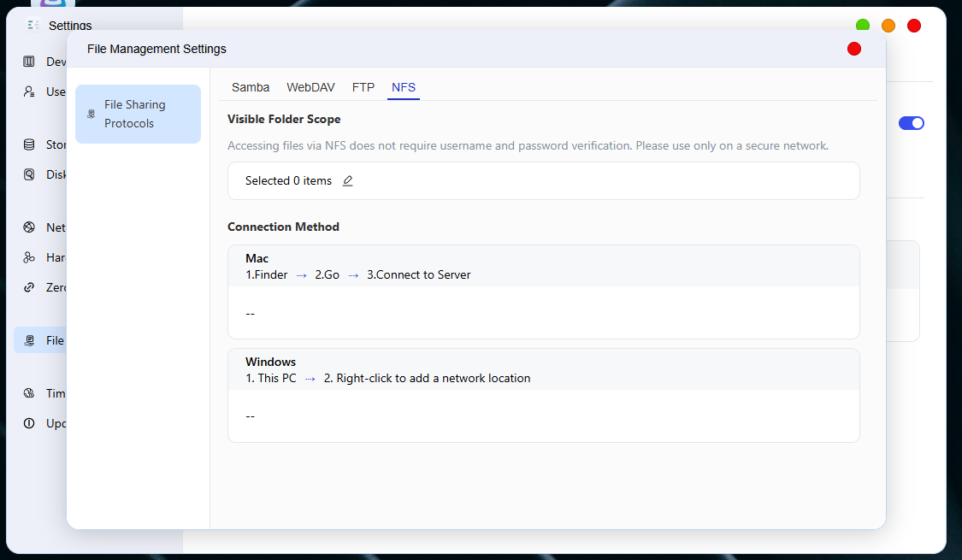Image resolution: width=962 pixels, height=560 pixels.
Task: Click the NFS secure network warning text
Action: [528, 146]
